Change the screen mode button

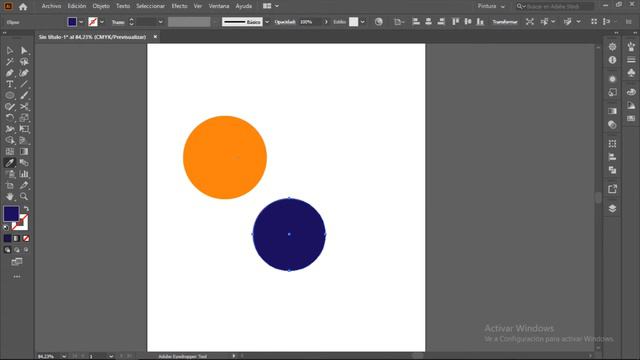(17, 262)
